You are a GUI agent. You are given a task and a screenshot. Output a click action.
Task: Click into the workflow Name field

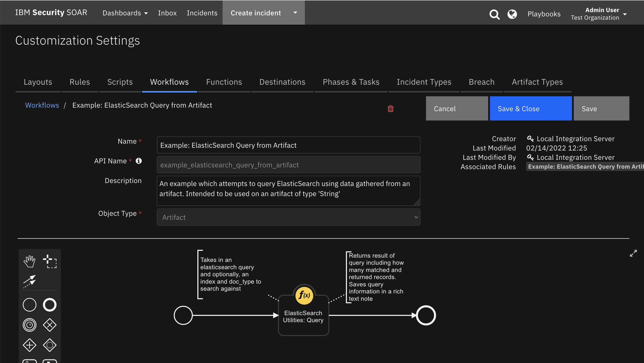click(x=289, y=145)
